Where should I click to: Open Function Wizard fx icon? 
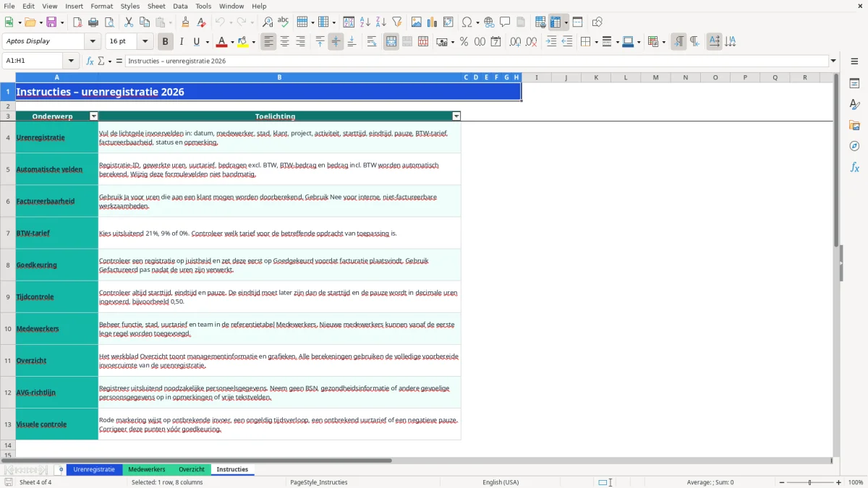90,61
